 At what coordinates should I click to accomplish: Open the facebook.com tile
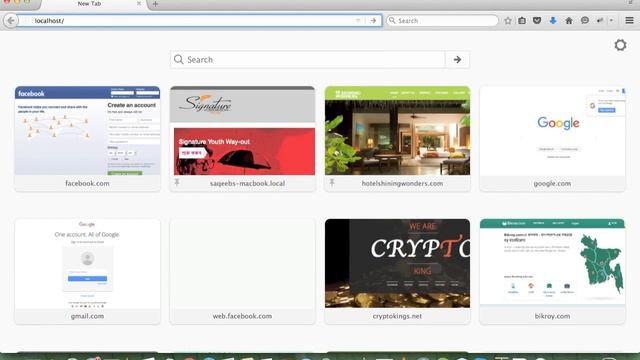point(87,138)
